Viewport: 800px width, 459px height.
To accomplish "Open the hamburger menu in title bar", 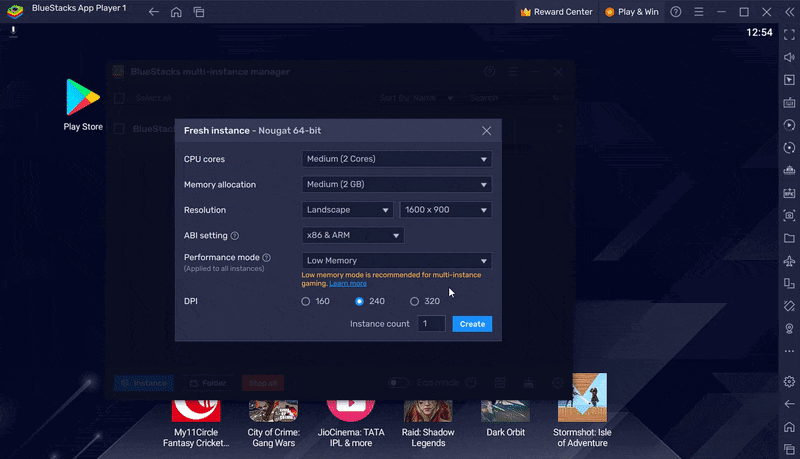I will pyautogui.click(x=698, y=12).
